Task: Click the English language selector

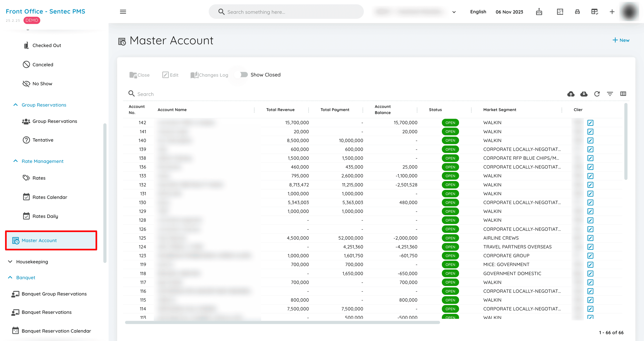Action: [x=478, y=12]
